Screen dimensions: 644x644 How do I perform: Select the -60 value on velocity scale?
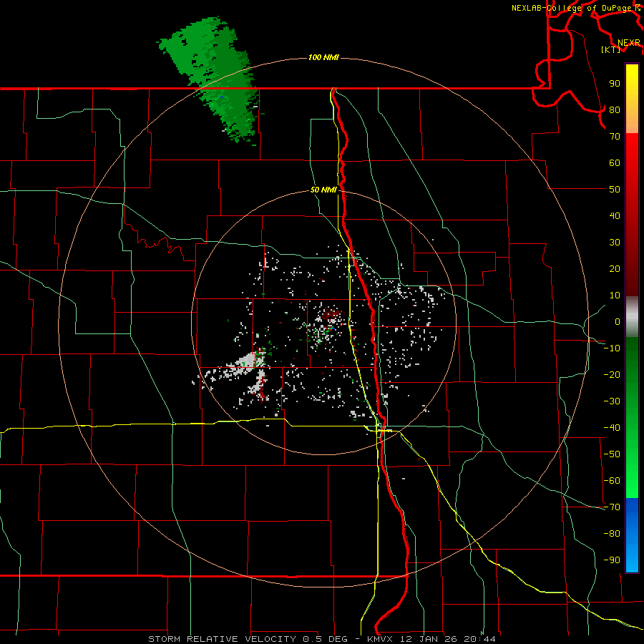612,481
